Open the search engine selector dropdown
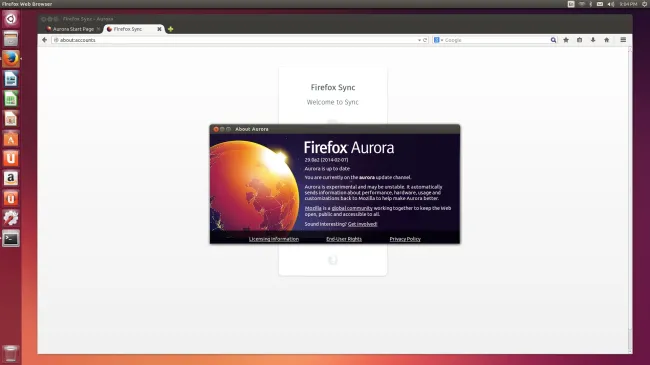Image resolution: width=650 pixels, height=365 pixels. [438, 40]
